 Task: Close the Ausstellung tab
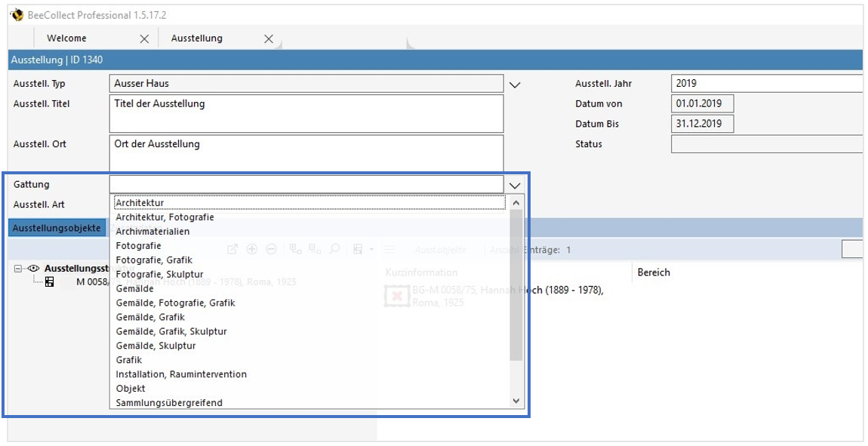click(268, 38)
